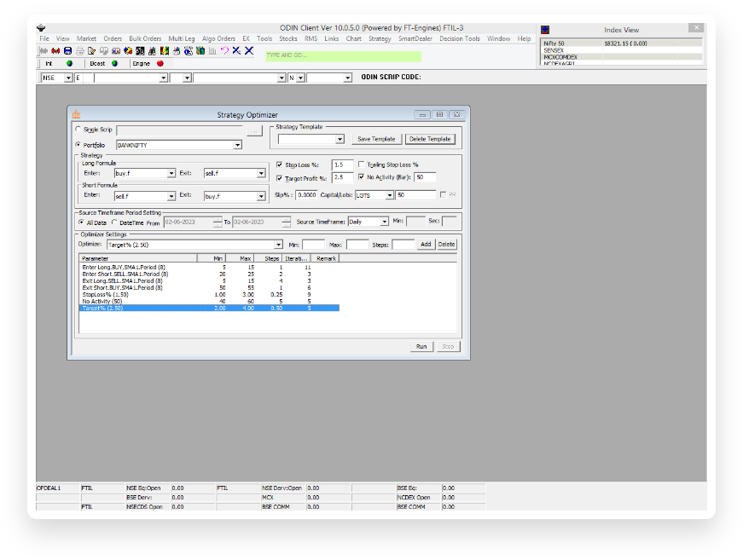Click the Optimizer Settings Steps input field
This screenshot has height=560, width=743.
click(403, 245)
